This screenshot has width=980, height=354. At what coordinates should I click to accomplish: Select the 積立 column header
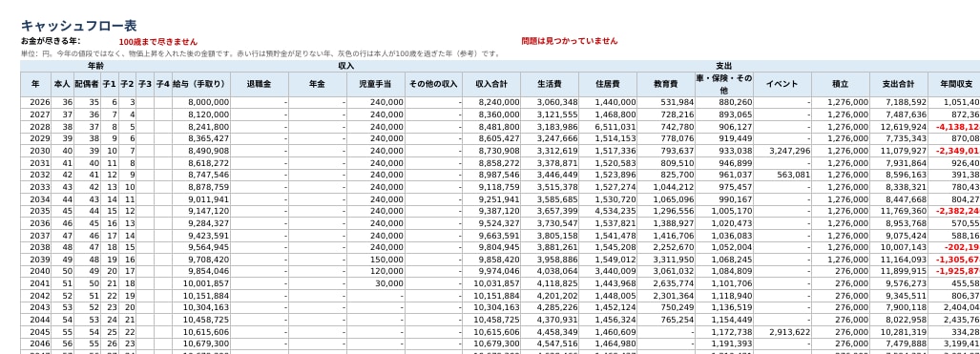[x=841, y=84]
